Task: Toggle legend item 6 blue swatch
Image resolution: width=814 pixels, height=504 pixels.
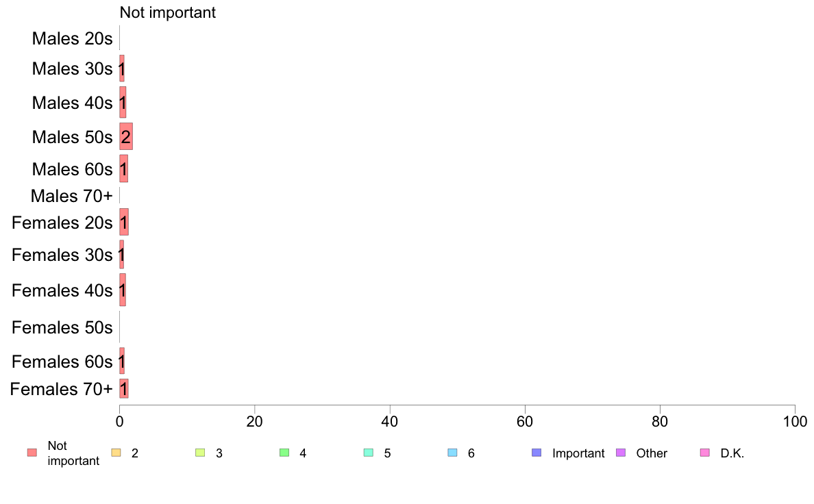Action: (x=453, y=453)
